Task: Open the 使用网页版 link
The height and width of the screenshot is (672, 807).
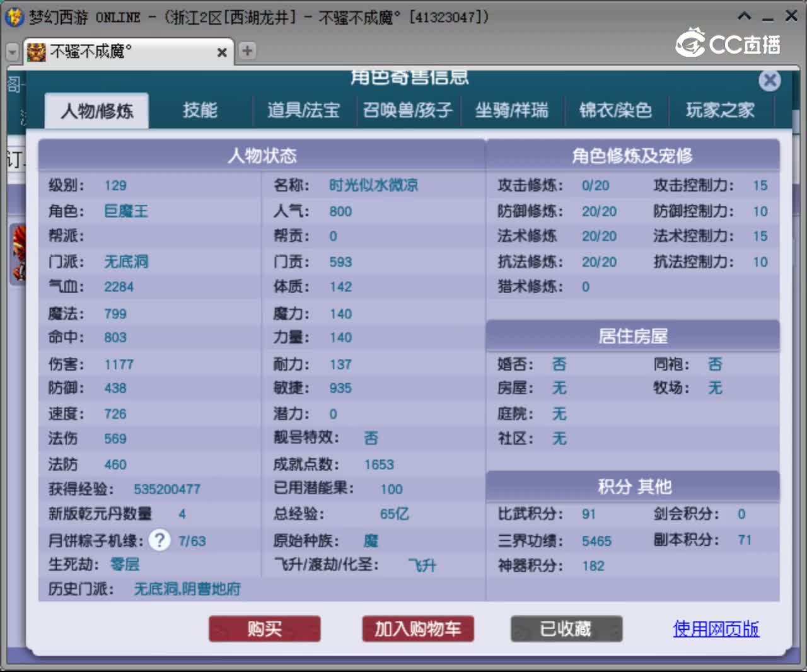Action: (x=716, y=629)
